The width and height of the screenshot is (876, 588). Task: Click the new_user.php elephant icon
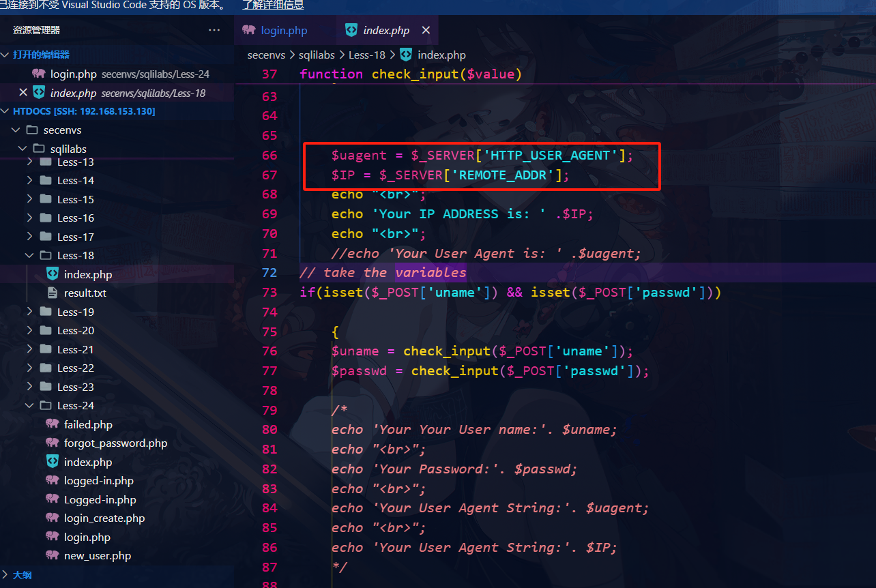53,556
